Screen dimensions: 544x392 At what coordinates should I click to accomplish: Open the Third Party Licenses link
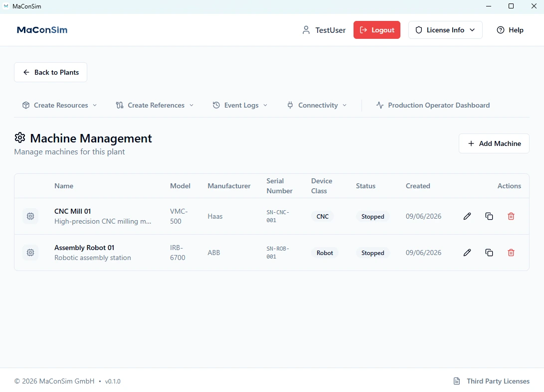[x=492, y=381]
